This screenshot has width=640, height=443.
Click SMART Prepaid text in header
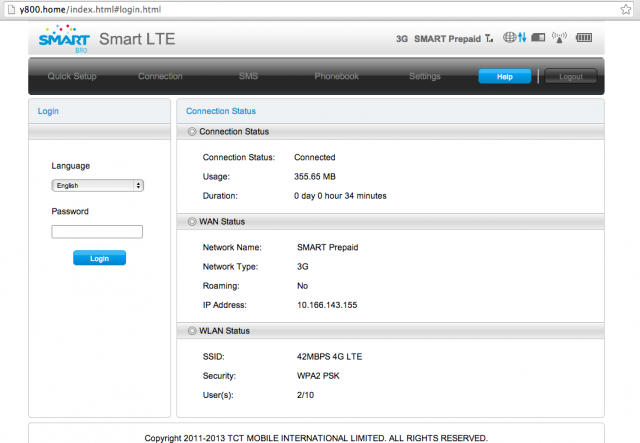click(447, 39)
